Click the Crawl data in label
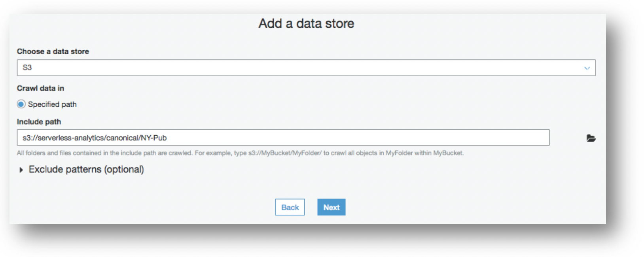 tap(40, 88)
